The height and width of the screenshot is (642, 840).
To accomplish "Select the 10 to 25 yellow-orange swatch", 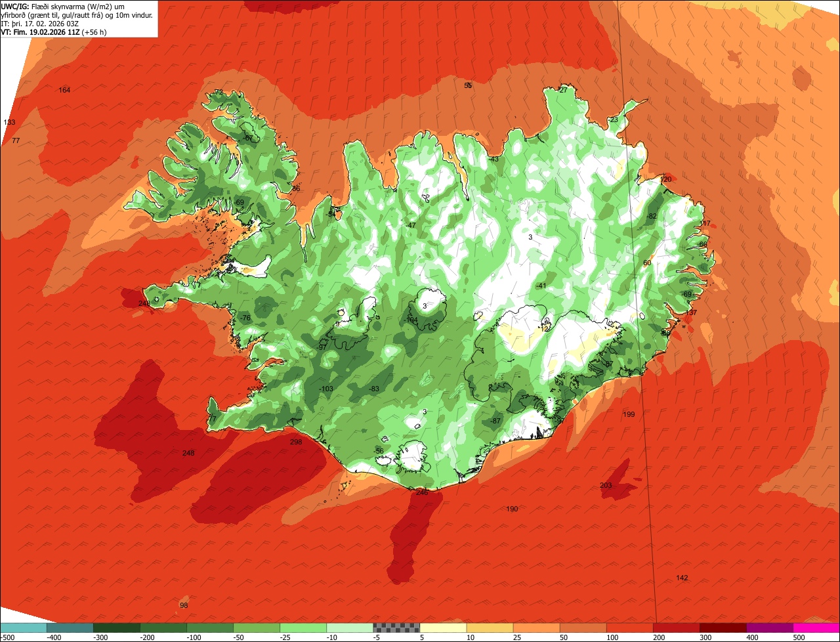I will [490, 628].
